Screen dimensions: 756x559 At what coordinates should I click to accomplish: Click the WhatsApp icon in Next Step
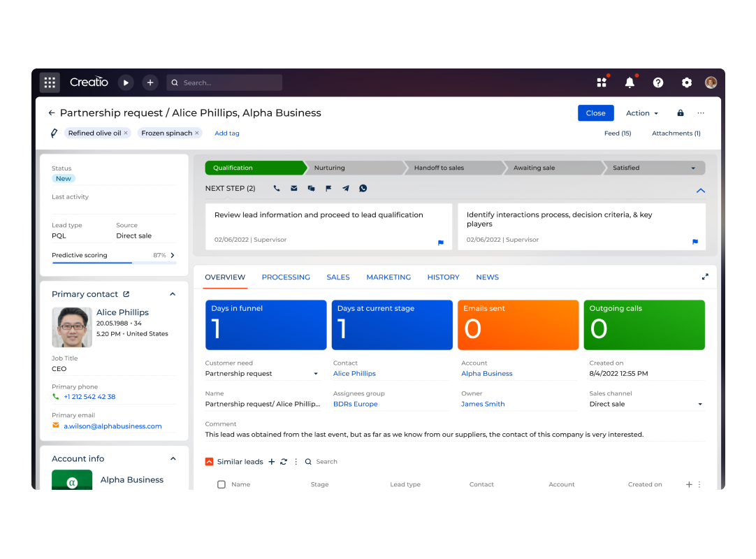(363, 189)
